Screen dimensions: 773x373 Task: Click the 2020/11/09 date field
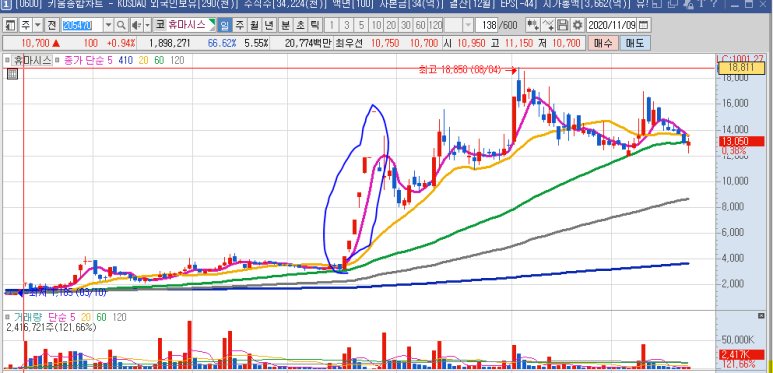[x=612, y=25]
